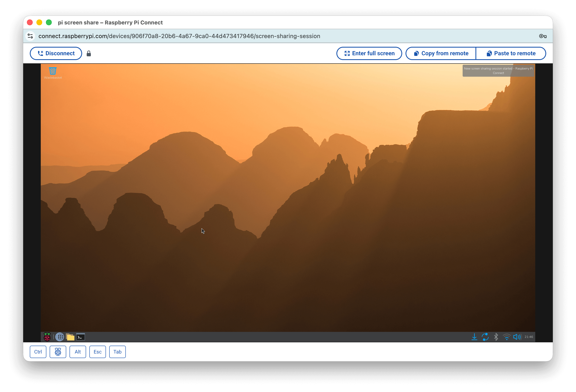Click the volume speaker tray icon
The image size is (576, 392).
click(517, 337)
